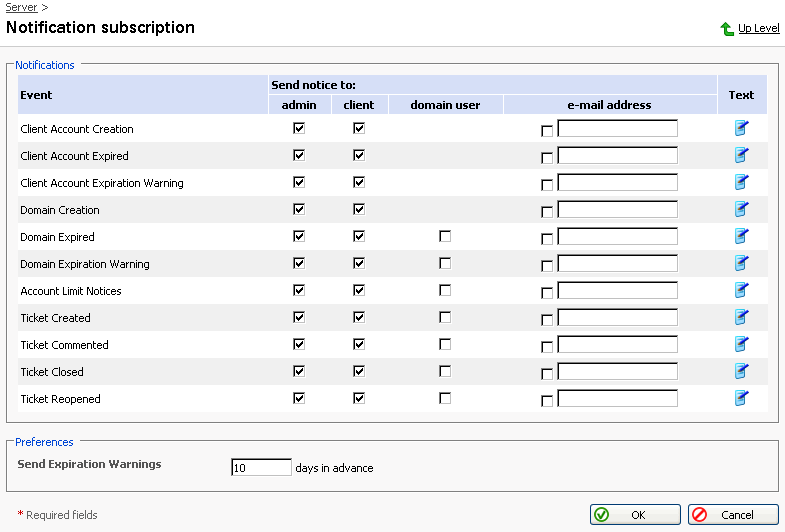Click e-mail address field for Client Account Expired
The height and width of the screenshot is (532, 785).
617,155
